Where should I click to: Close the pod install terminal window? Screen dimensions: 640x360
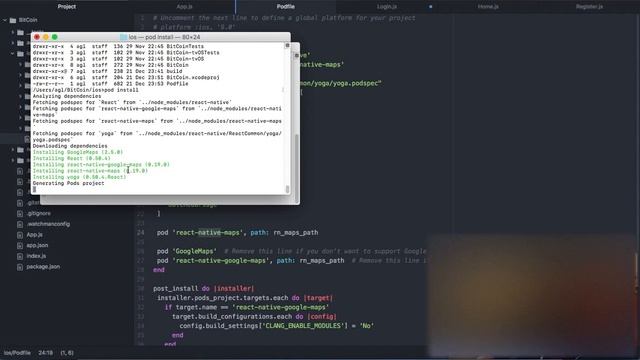pos(37,37)
